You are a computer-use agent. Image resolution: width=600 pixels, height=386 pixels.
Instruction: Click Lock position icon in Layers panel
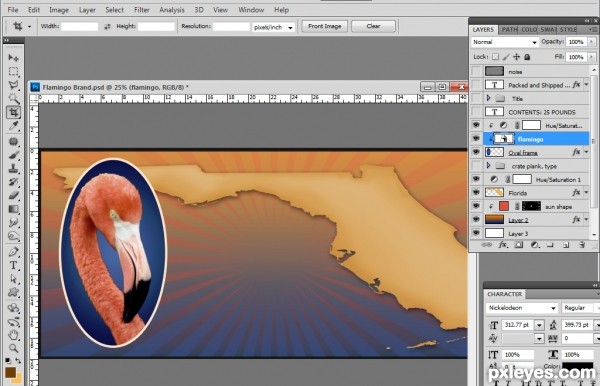(517, 57)
